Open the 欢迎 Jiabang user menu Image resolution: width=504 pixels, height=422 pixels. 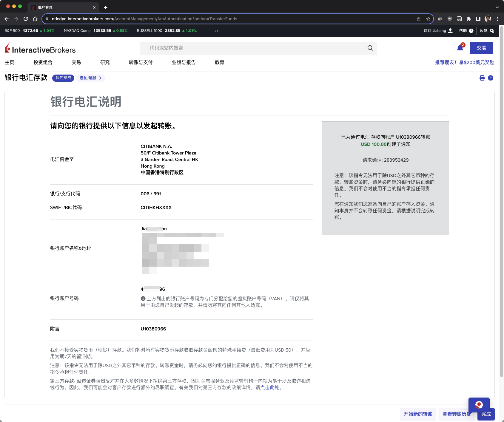click(438, 31)
